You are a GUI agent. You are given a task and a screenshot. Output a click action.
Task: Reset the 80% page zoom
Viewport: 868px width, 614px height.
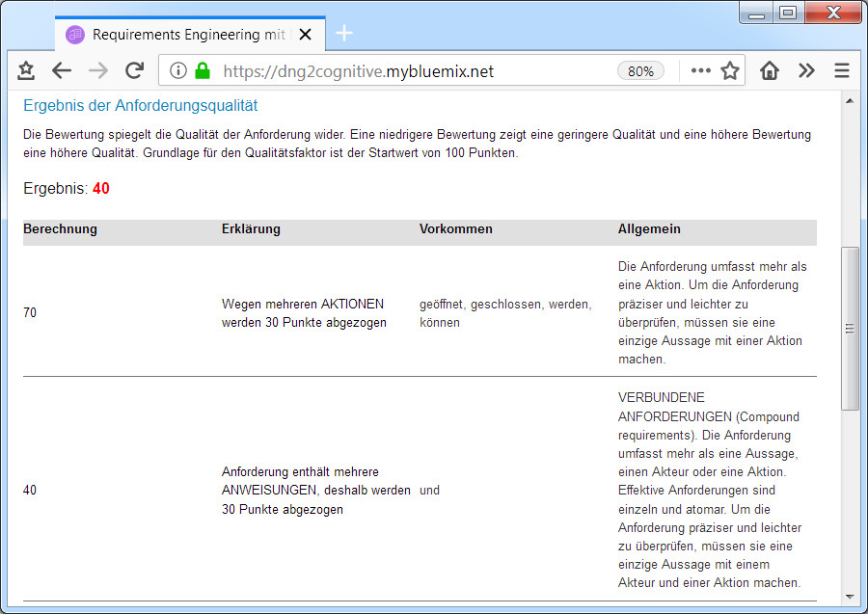[640, 70]
